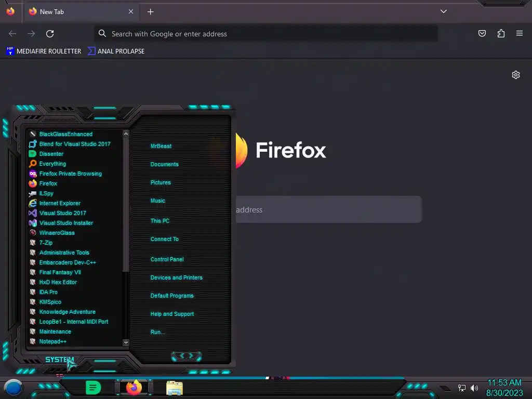Open the MrBeast user folder
532x399 pixels.
161,146
